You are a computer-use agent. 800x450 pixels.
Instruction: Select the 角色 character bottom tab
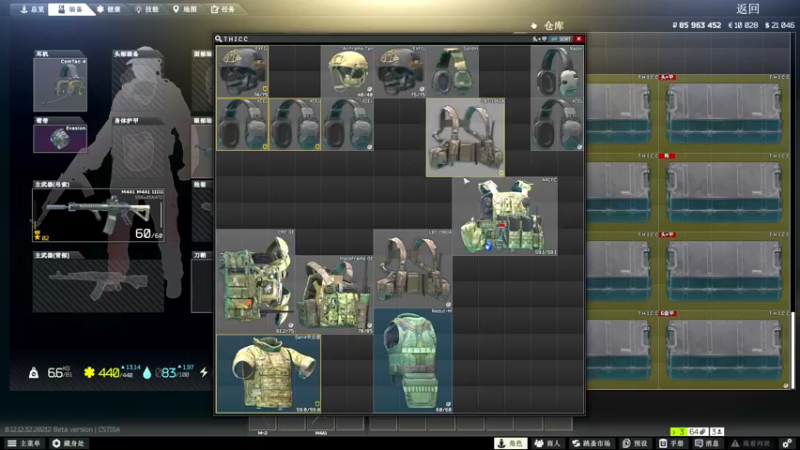tap(510, 443)
